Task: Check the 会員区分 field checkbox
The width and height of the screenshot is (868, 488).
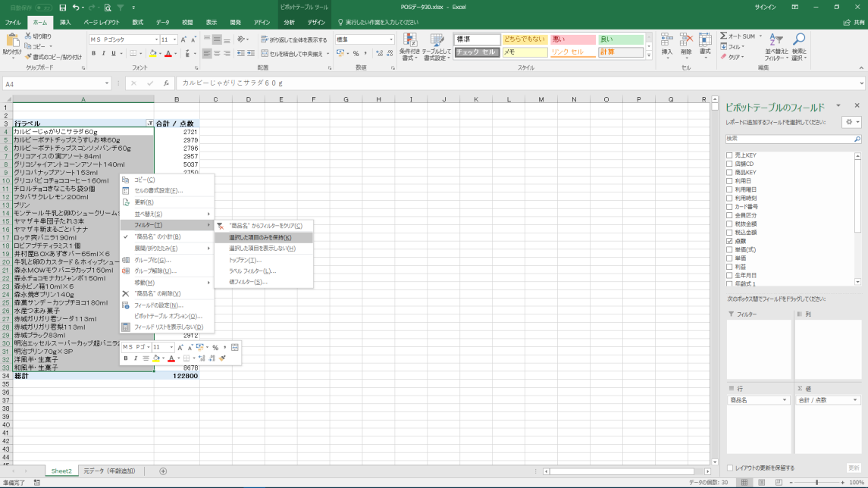Action: click(729, 215)
